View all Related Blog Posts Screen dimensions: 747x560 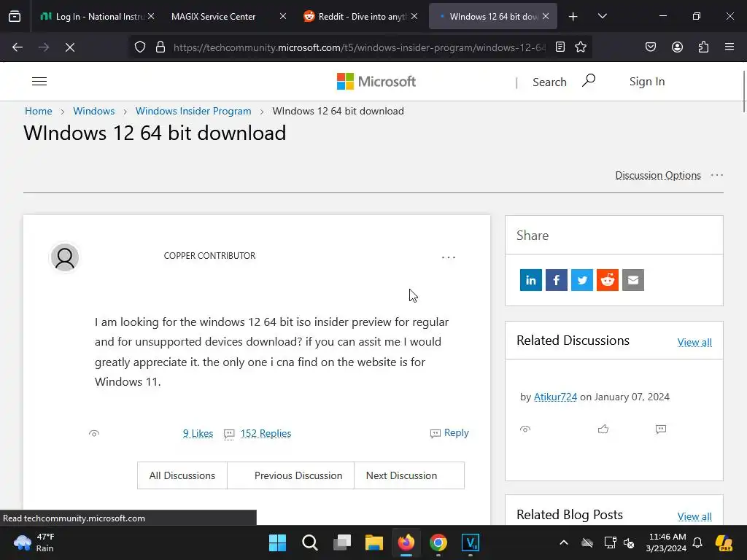point(694,516)
